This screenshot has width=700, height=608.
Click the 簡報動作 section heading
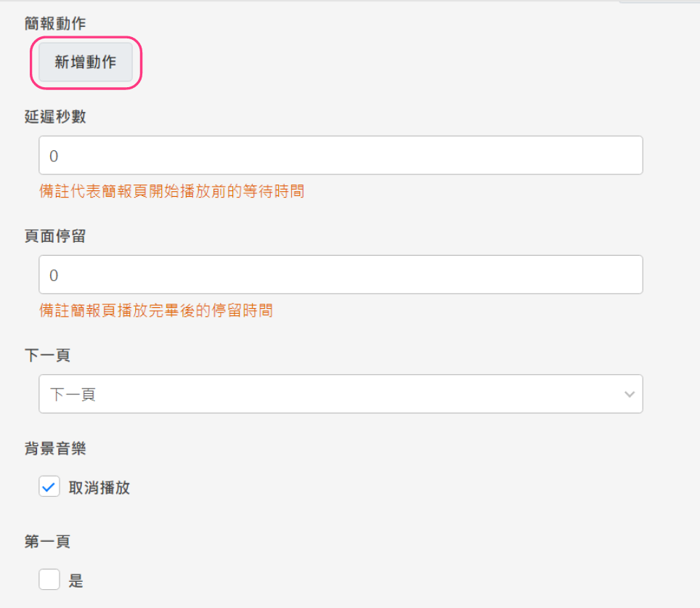point(55,23)
